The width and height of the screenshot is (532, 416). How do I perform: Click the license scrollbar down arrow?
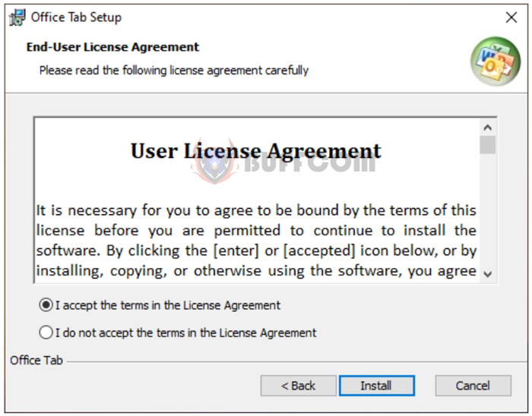click(x=488, y=274)
